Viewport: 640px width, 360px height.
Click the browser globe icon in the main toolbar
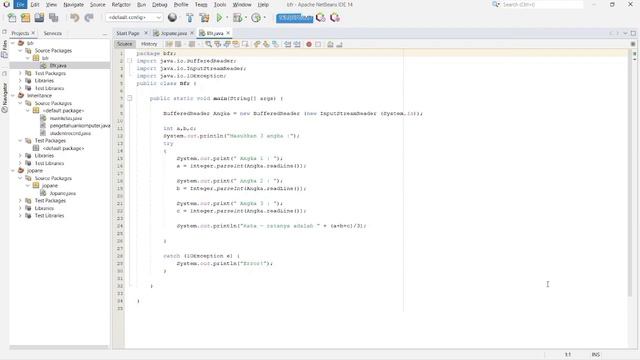(x=172, y=18)
